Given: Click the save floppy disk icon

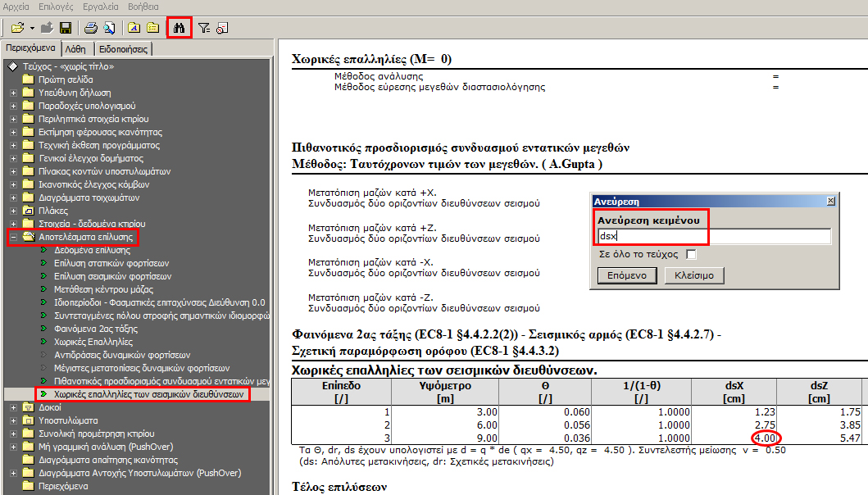Looking at the screenshot, I should point(66,28).
